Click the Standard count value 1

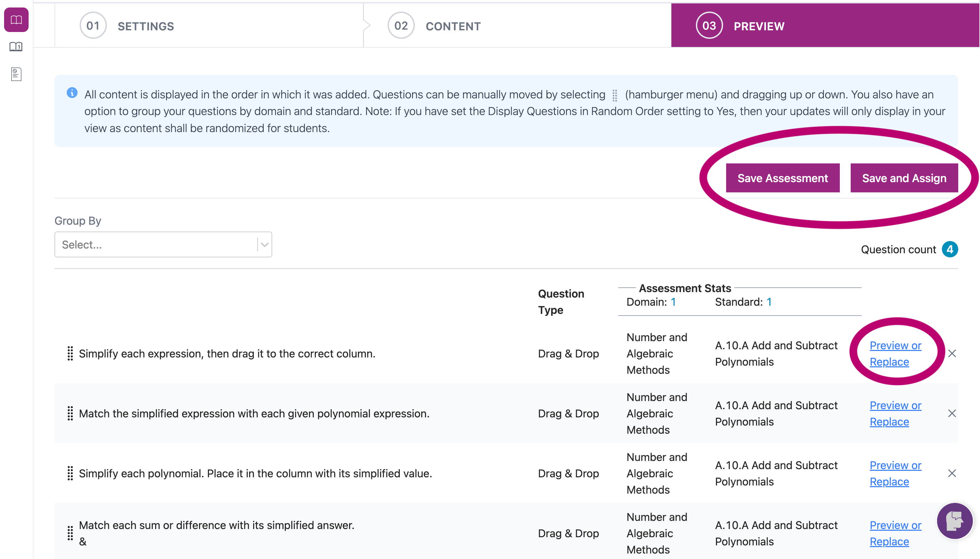point(769,302)
